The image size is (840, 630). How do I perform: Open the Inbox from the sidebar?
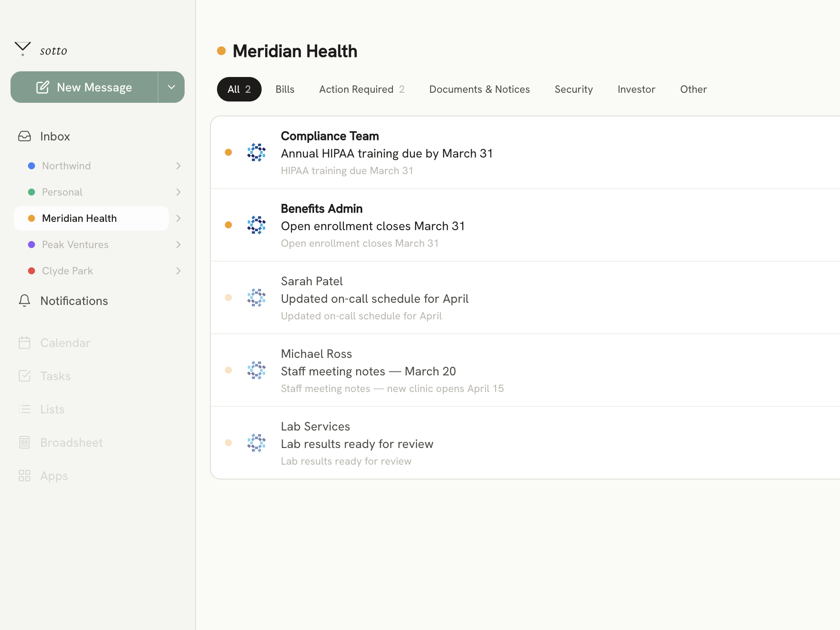[55, 136]
